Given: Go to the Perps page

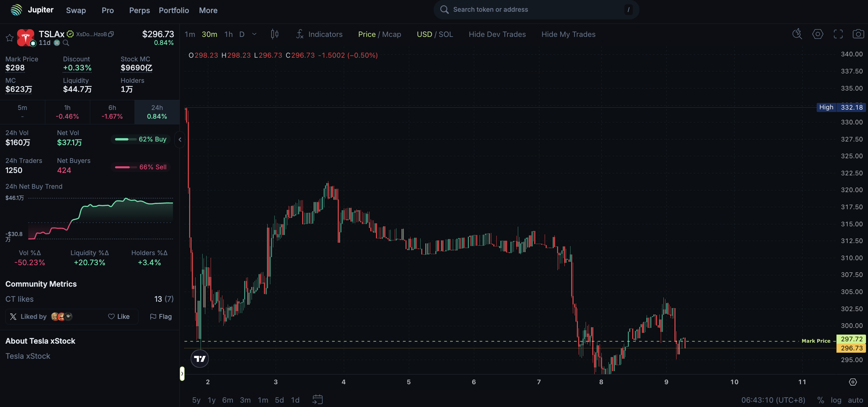Looking at the screenshot, I should tap(140, 10).
